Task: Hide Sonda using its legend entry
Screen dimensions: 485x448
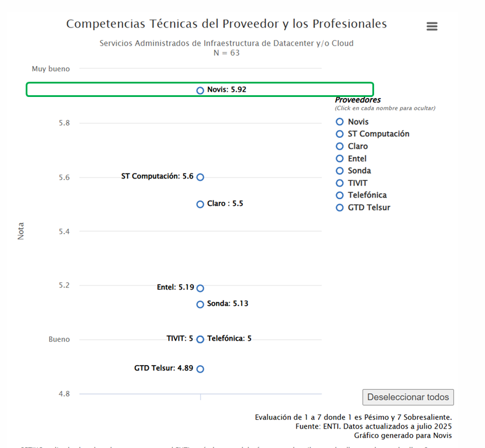Action: 359,171
